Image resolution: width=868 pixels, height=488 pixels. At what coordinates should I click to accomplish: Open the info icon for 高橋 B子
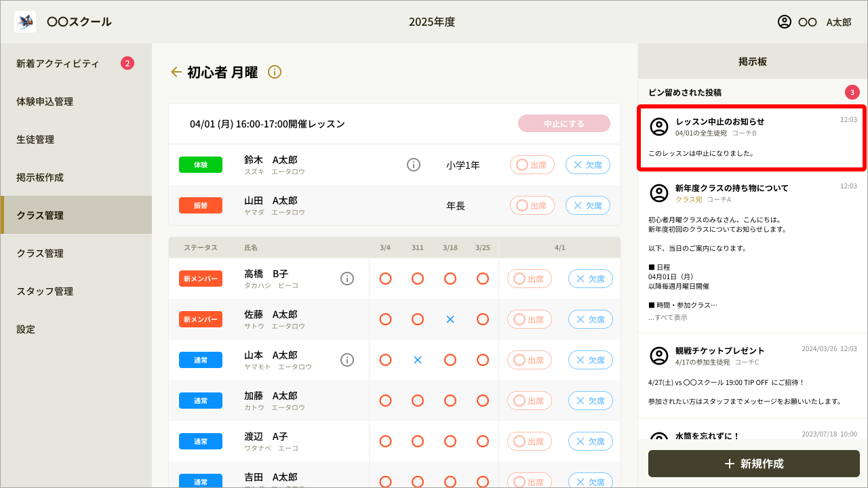(347, 278)
